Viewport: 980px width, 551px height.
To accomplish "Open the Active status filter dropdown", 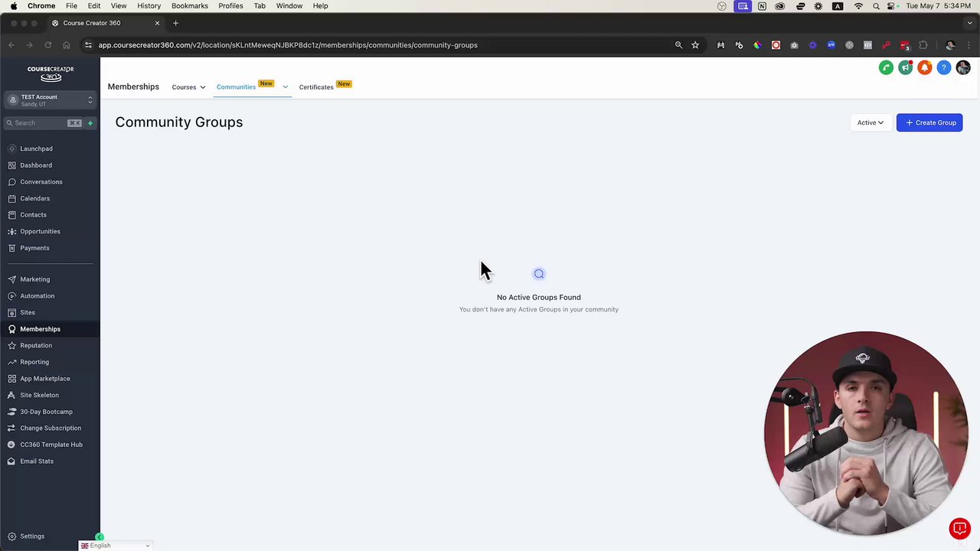I will coord(870,122).
